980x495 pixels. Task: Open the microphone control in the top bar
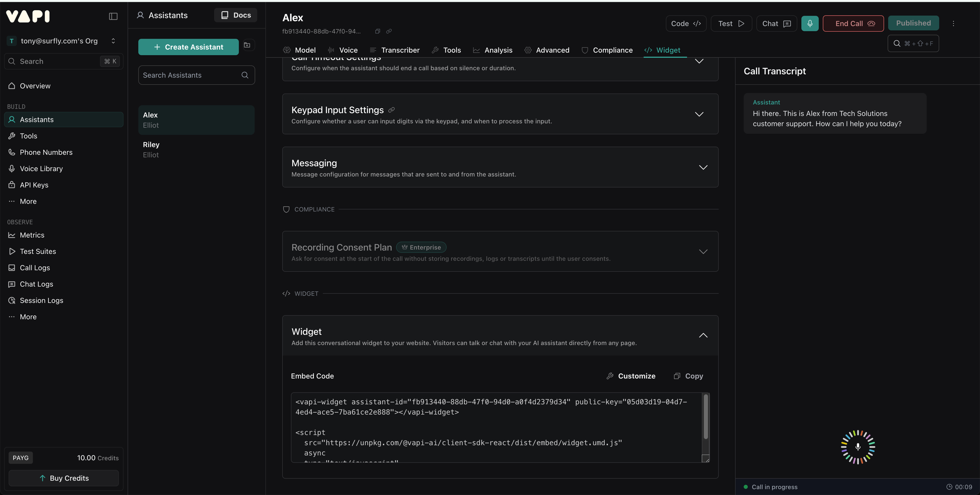point(810,23)
